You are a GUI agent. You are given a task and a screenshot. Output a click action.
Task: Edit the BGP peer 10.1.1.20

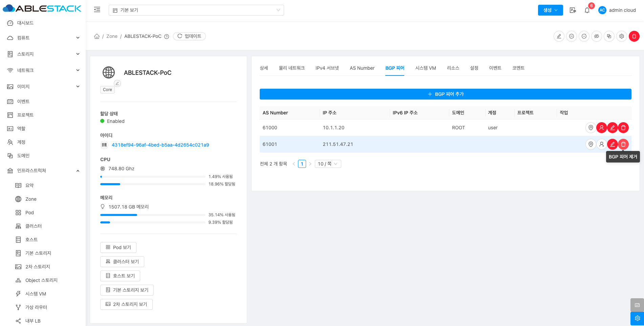click(612, 128)
